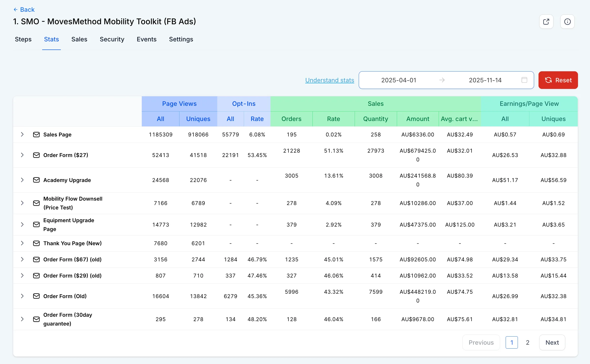Click the back arrow icon at top
Screen dimensions: 590x364
pyautogui.click(x=16, y=10)
